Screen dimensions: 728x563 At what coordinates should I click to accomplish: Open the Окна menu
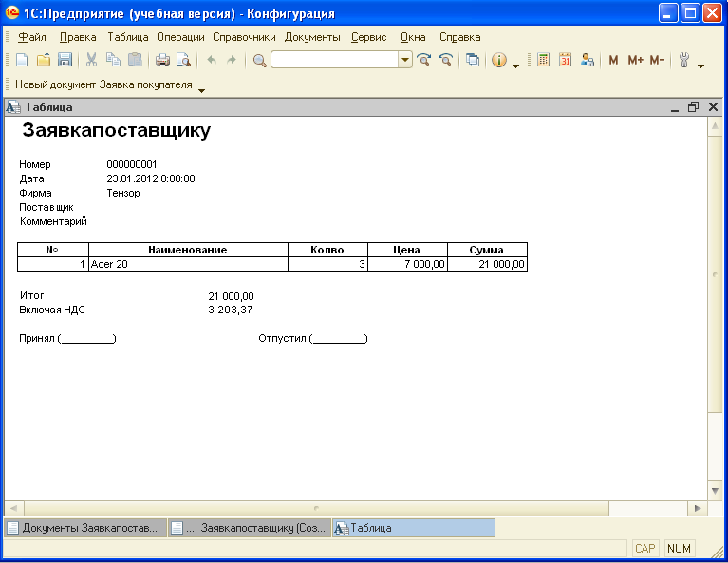click(413, 37)
